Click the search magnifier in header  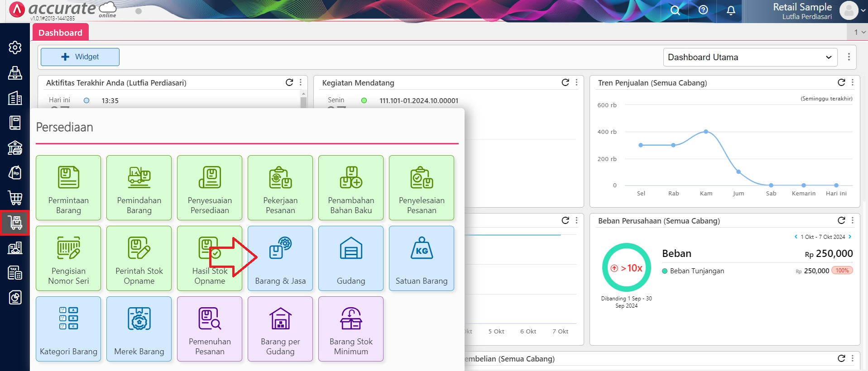tap(675, 10)
